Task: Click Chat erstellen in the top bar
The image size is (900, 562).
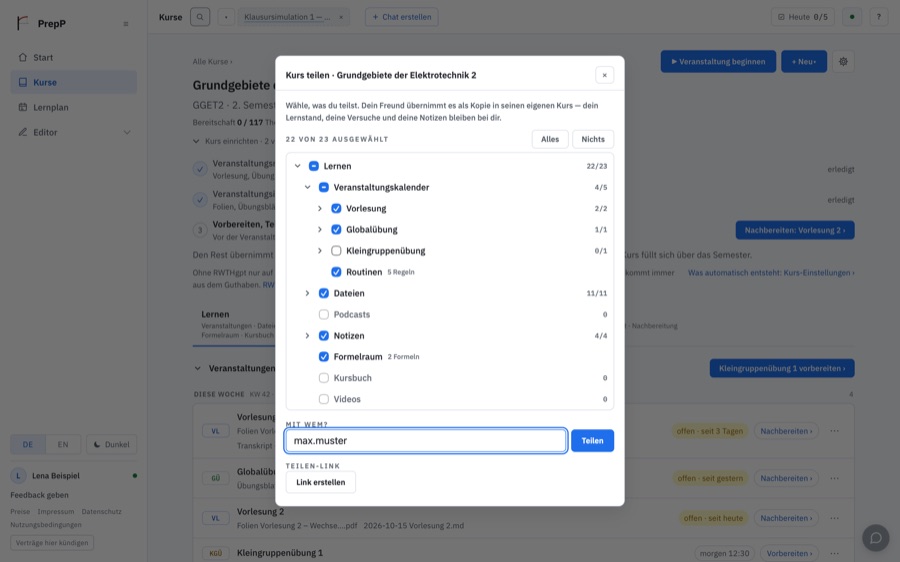Action: (402, 17)
